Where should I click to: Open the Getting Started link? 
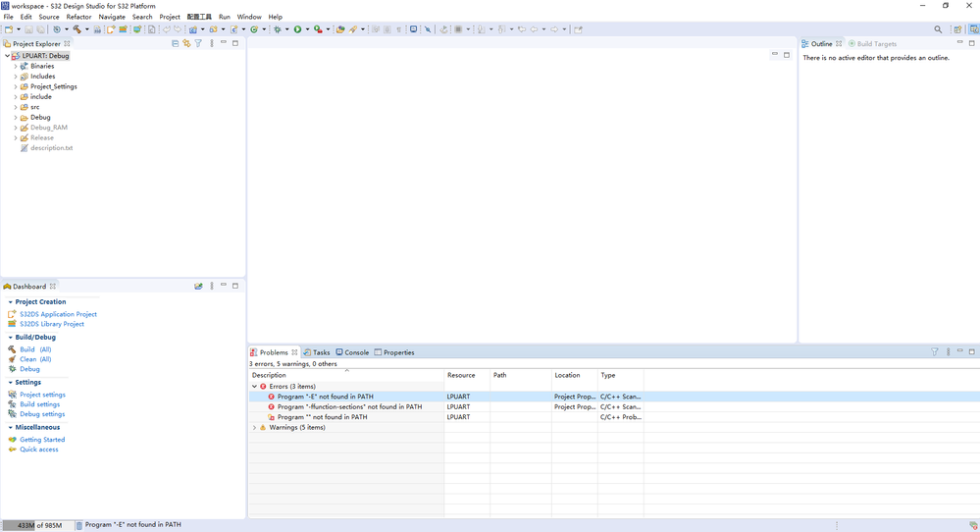coord(42,440)
